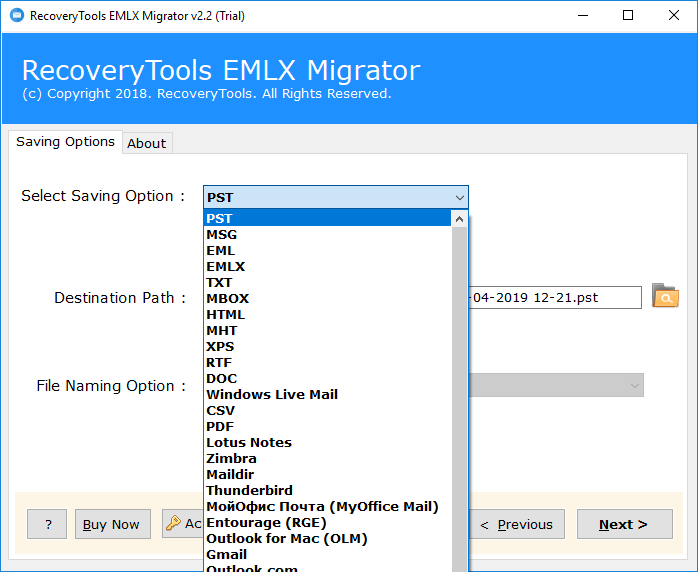Image resolution: width=698 pixels, height=572 pixels.
Task: Close the EMLX Migrator window
Action: [674, 16]
